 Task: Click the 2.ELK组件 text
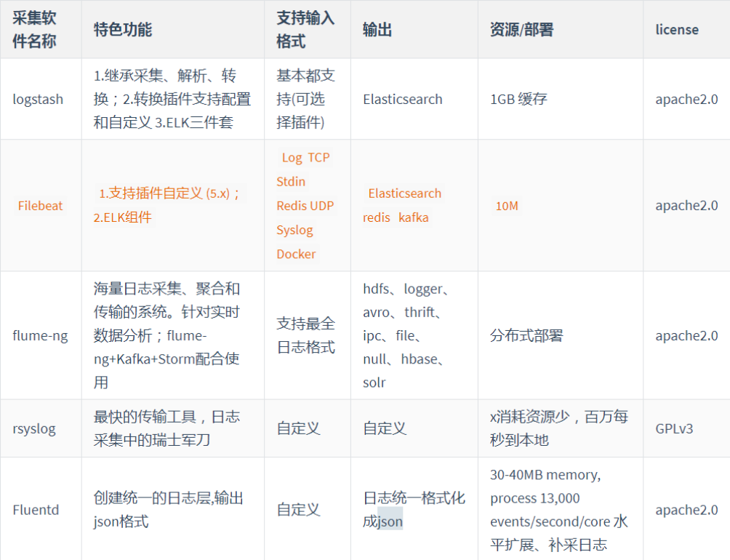tap(122, 217)
